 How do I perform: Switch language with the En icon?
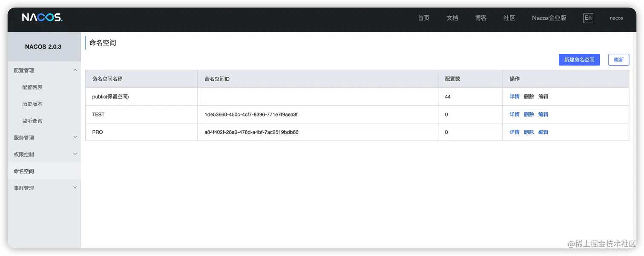coord(588,18)
